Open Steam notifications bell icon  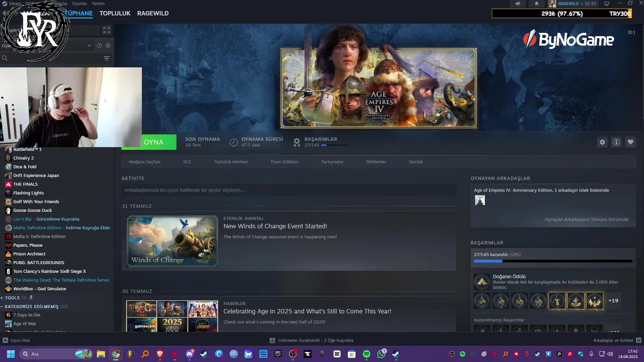536,4
